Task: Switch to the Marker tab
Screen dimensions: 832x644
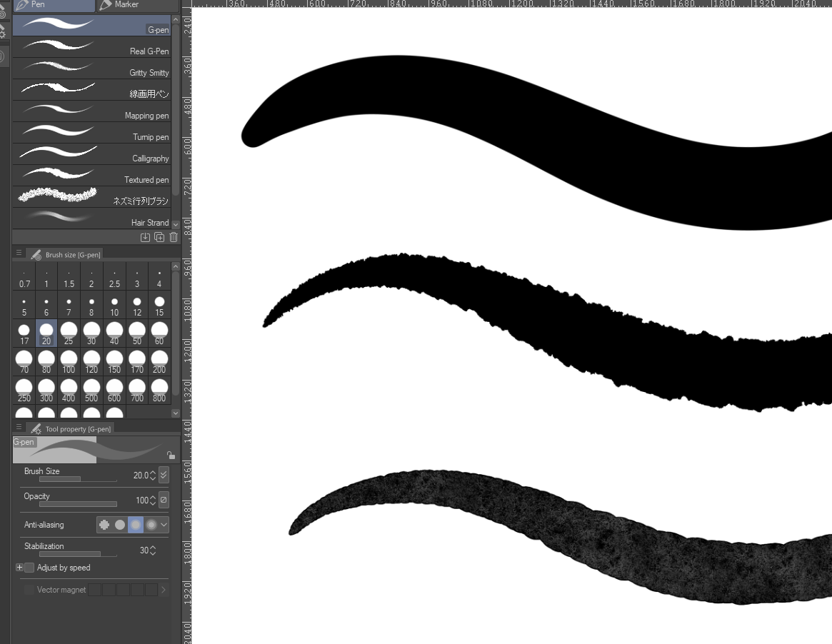Action: coord(126,5)
